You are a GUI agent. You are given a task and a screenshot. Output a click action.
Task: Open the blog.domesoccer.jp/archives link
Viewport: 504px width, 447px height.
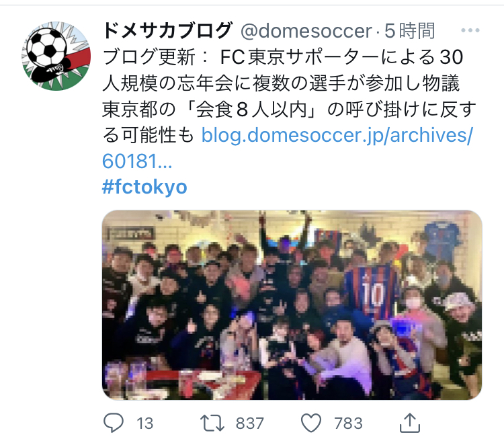click(x=337, y=135)
